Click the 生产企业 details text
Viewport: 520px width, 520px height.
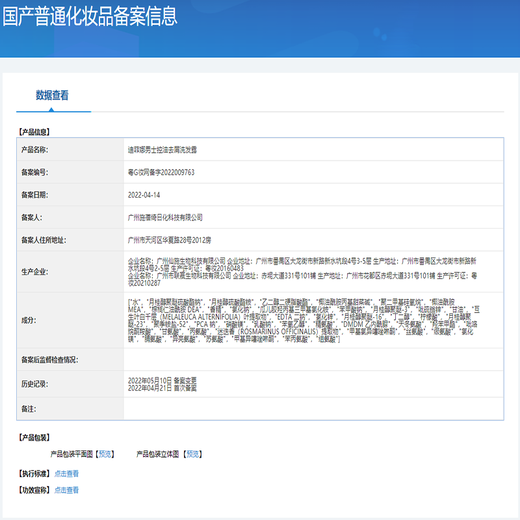302,272
